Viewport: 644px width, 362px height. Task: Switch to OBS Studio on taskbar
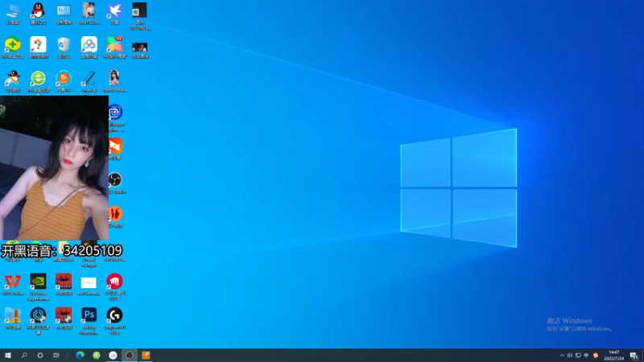130,356
